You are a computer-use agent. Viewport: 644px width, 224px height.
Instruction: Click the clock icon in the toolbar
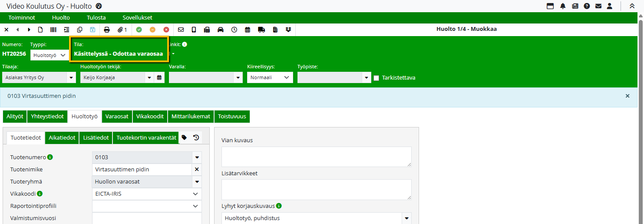click(x=234, y=30)
